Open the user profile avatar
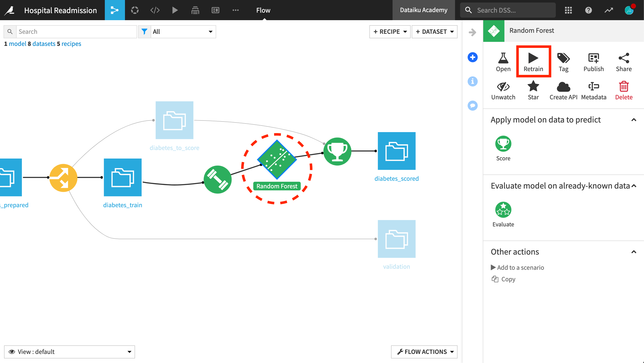This screenshot has height=363, width=644. [629, 10]
